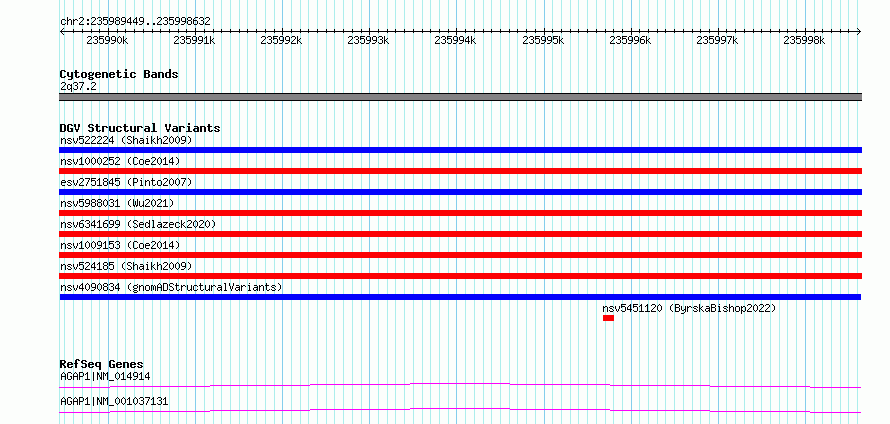Screen dimensions: 890x424
Task: Click the nsv1009153 (Coe2014) label
Action: click(120, 245)
